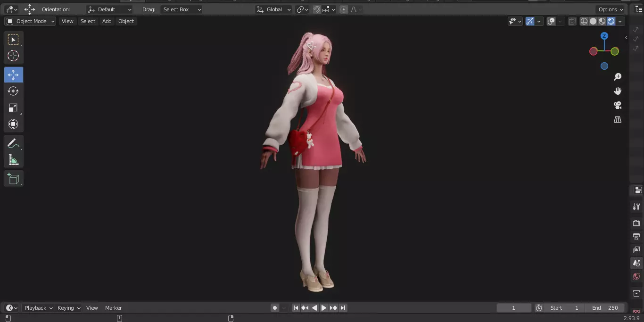Expand the viewport shading options arrow
The width and height of the screenshot is (644, 322).
[x=620, y=21]
